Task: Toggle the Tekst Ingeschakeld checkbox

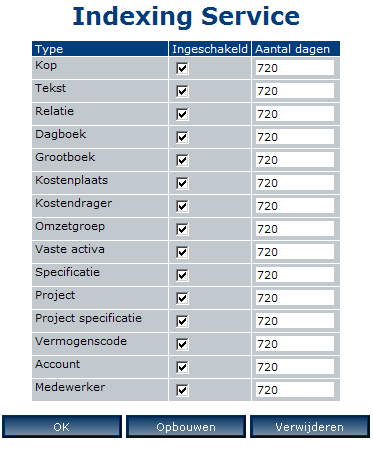Action: [182, 91]
